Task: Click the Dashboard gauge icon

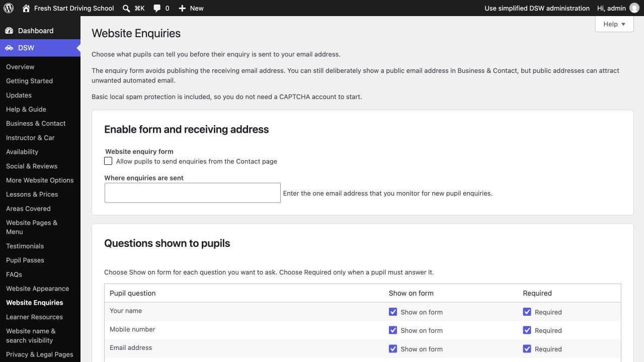Action: coord(9,31)
